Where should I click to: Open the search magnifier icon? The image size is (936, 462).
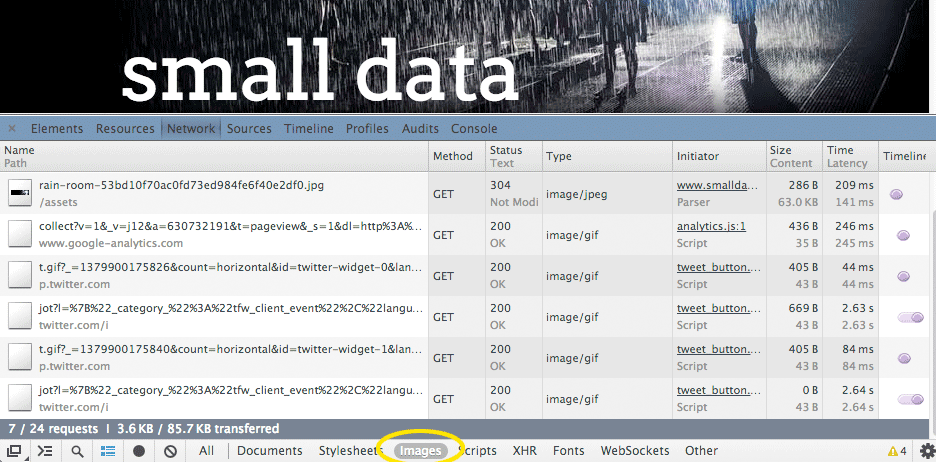(x=77, y=451)
